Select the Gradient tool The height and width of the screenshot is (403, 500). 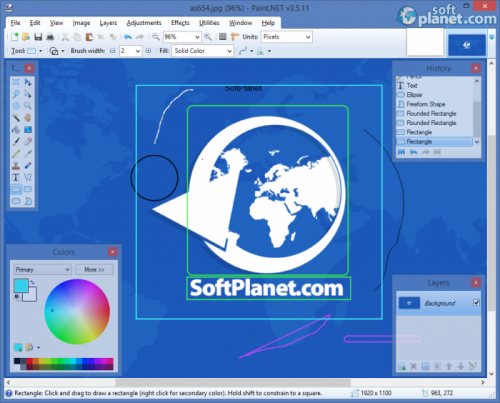[x=28, y=130]
